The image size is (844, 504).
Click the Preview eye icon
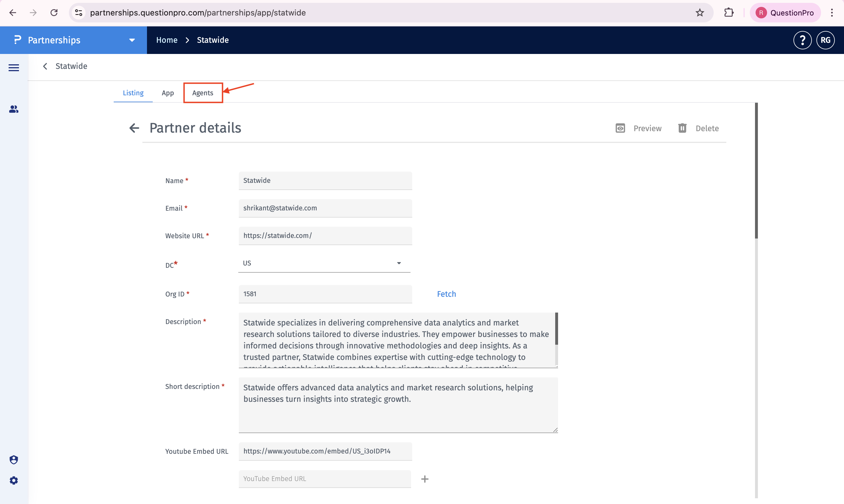[620, 128]
